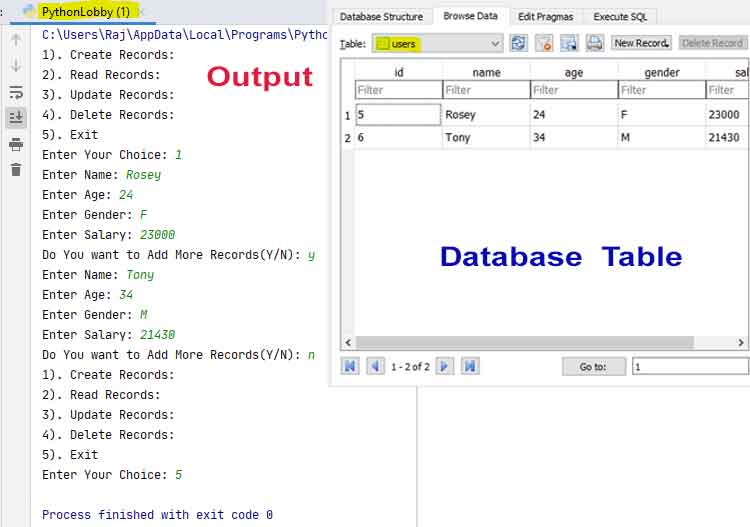Click the 'Enter Salary: 21430' console line
750x527 pixels.
pyautogui.click(x=109, y=334)
